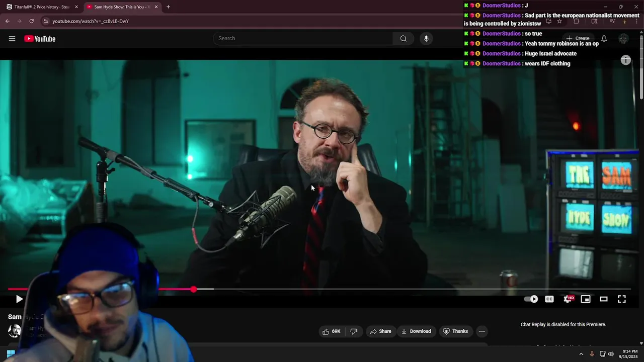This screenshot has height=362, width=644.
Task: View site information icon in address bar
Action: (46, 21)
